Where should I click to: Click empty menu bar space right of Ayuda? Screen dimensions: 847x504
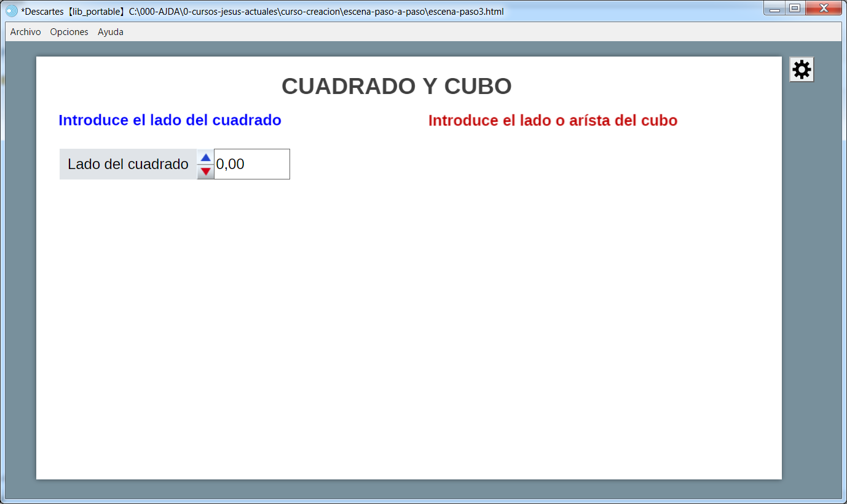click(430, 32)
